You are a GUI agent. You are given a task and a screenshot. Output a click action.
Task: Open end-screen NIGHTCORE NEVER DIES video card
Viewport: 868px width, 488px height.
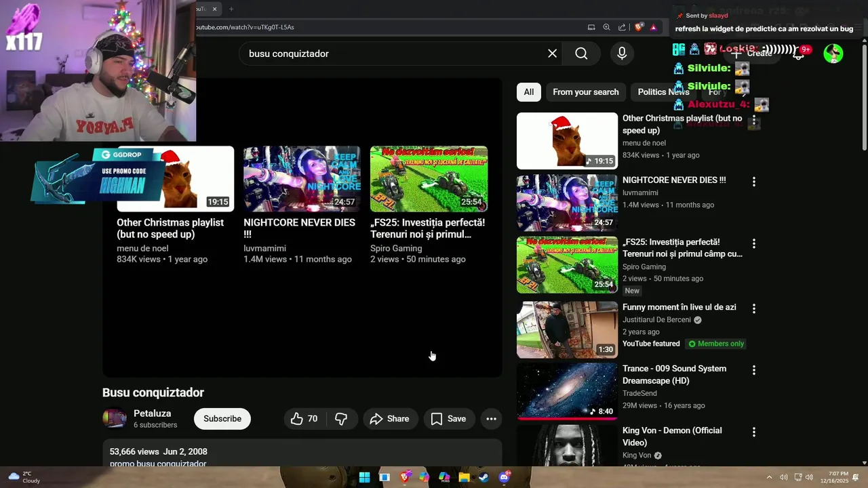coord(302,205)
